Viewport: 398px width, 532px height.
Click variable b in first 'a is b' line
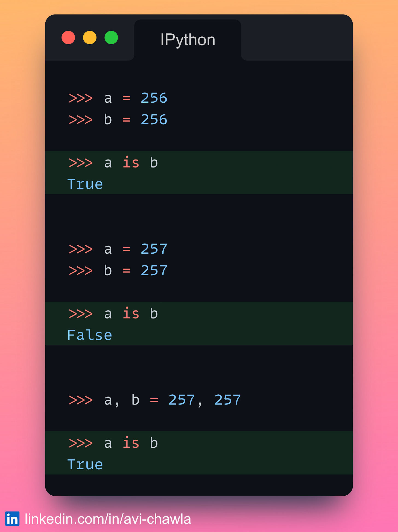154,162
